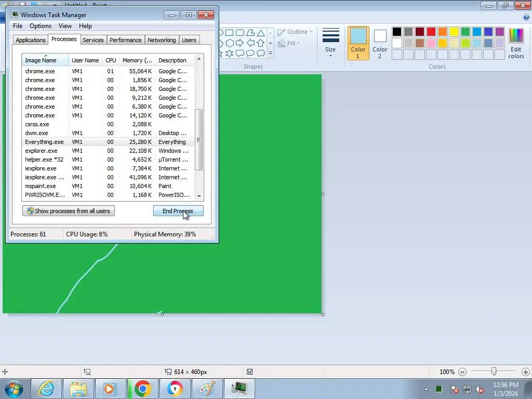
Task: Switch to the Performance tab
Action: pyautogui.click(x=125, y=40)
